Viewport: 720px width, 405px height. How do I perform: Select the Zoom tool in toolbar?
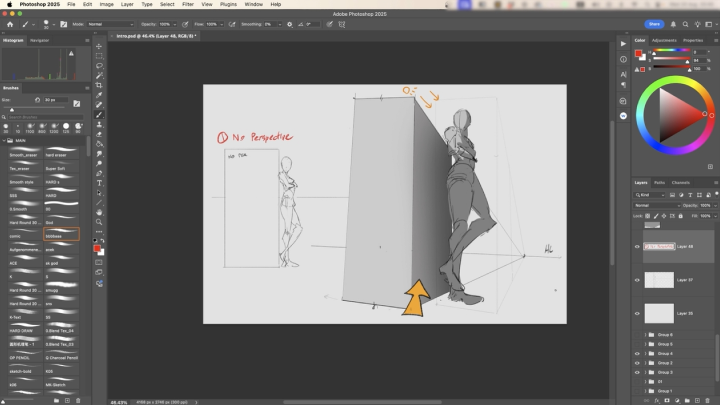pyautogui.click(x=99, y=222)
